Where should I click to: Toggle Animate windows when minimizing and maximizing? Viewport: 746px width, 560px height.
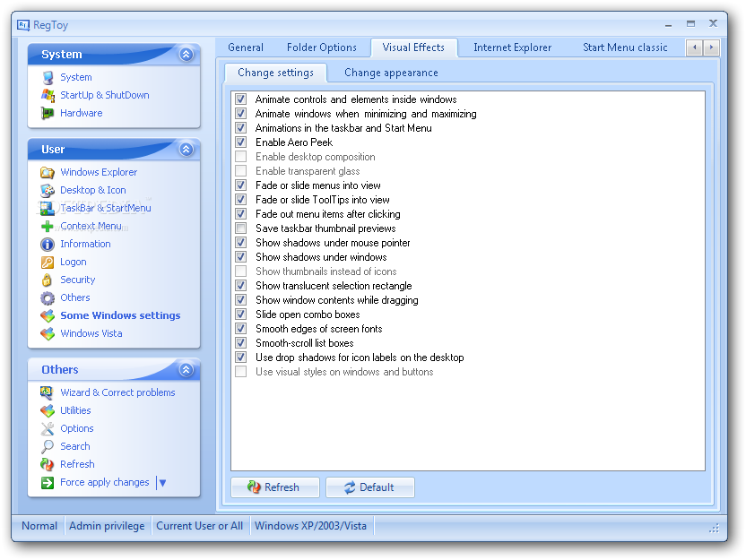pos(241,114)
